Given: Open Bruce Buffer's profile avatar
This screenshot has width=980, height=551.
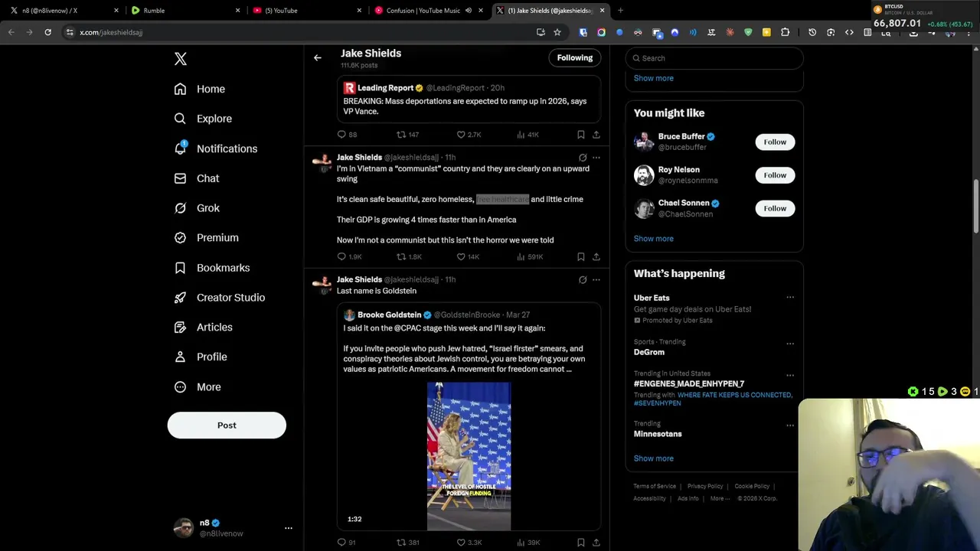Looking at the screenshot, I should point(644,142).
